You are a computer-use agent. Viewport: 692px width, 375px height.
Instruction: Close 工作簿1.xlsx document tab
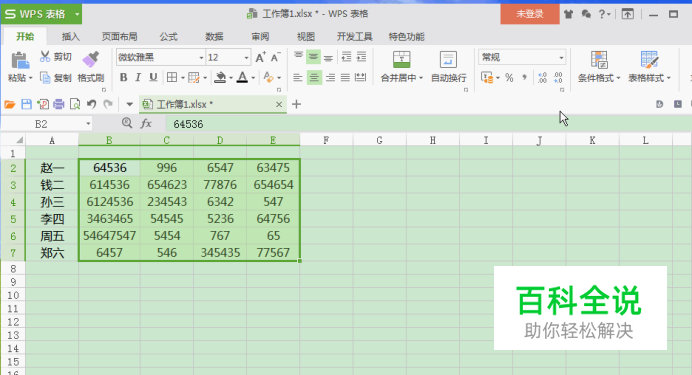click(x=279, y=104)
